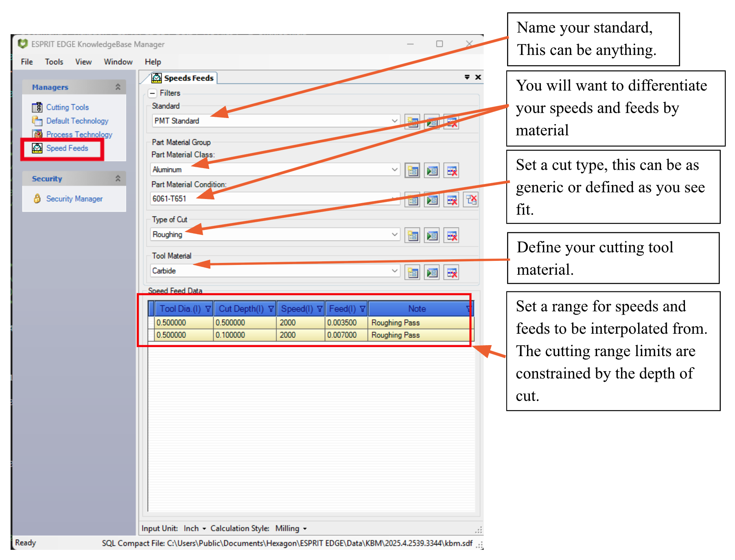The height and width of the screenshot is (560, 735).
Task: Open the PMT Standard dropdown
Action: (x=394, y=121)
